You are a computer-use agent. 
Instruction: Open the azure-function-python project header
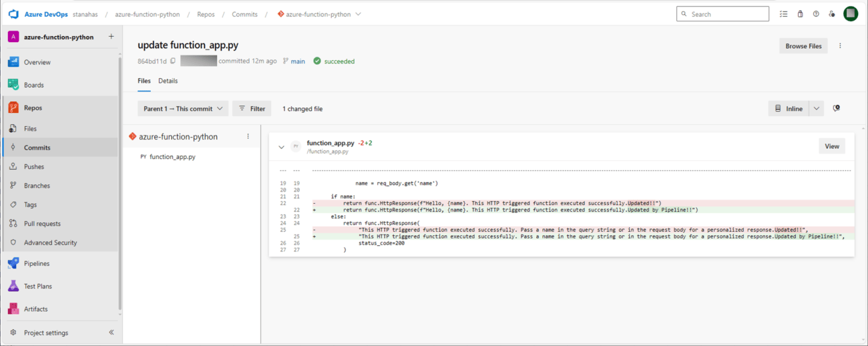pos(59,37)
